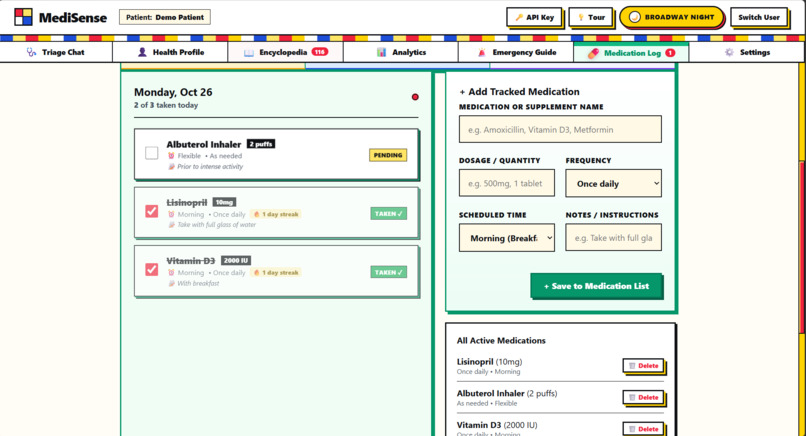
Task: Click the "10mg" tag next to Lisinopril
Action: (x=225, y=202)
